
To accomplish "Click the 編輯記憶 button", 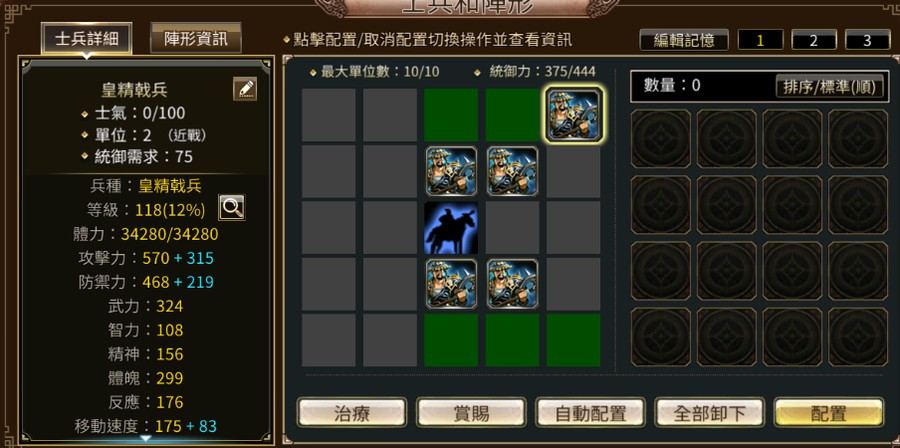I will click(684, 40).
